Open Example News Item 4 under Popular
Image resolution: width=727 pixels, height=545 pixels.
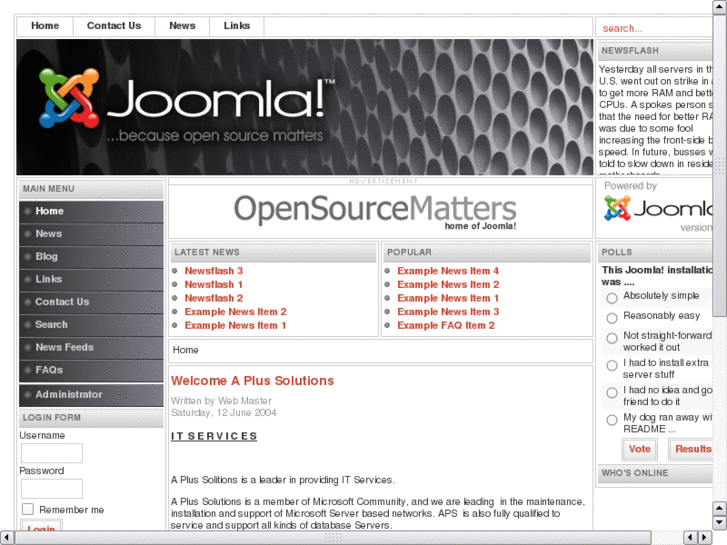pyautogui.click(x=448, y=271)
